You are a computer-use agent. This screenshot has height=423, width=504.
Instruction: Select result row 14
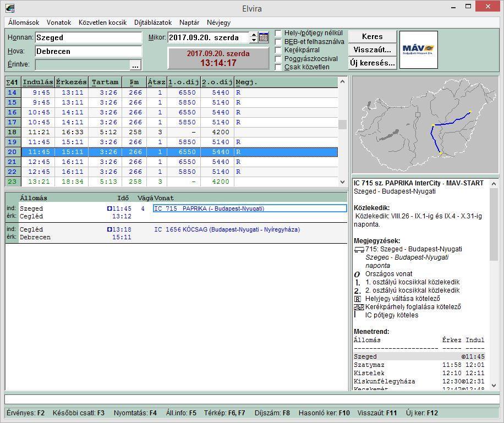pos(172,92)
